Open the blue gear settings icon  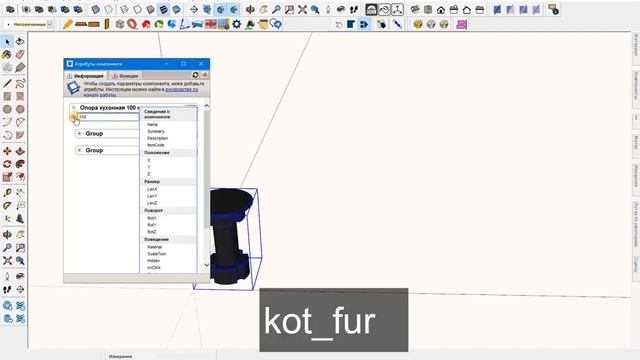point(236,24)
